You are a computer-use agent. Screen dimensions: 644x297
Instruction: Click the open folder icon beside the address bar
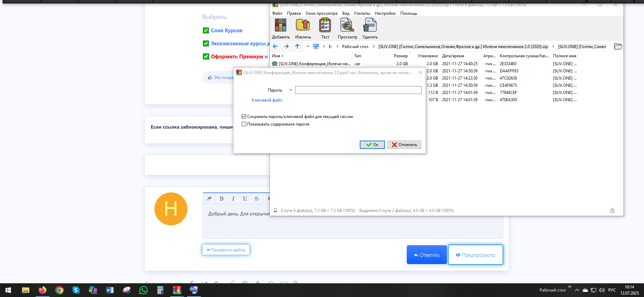coord(618,46)
